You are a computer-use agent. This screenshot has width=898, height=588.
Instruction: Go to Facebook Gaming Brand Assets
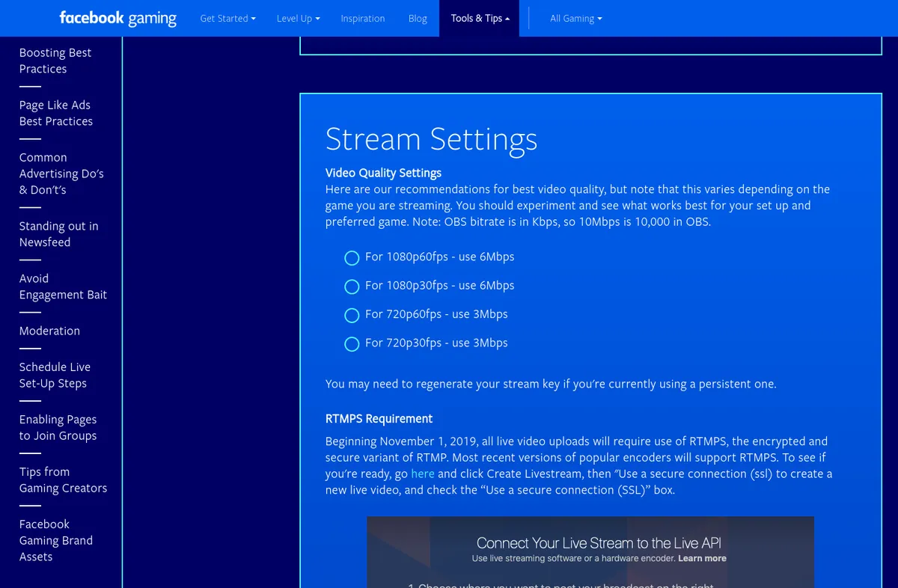56,540
